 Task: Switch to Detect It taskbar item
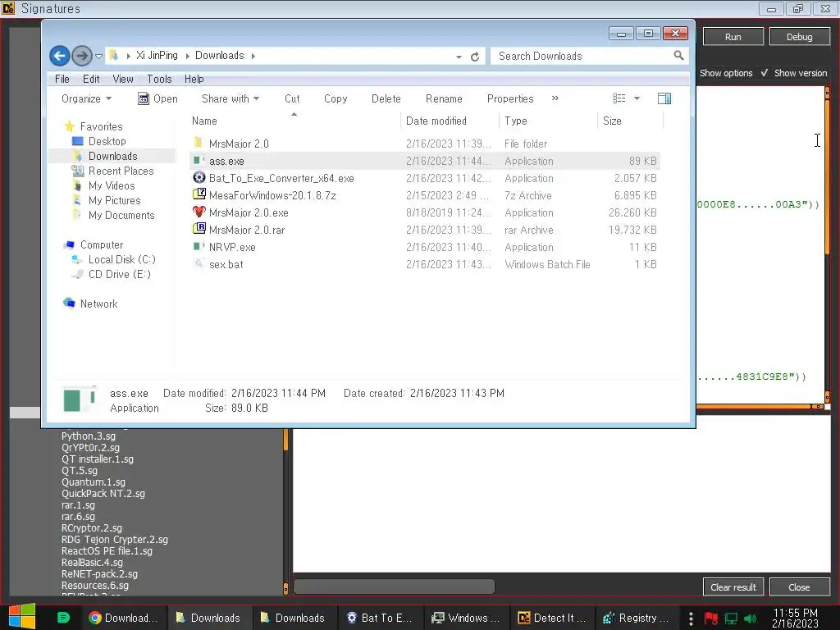[553, 618]
